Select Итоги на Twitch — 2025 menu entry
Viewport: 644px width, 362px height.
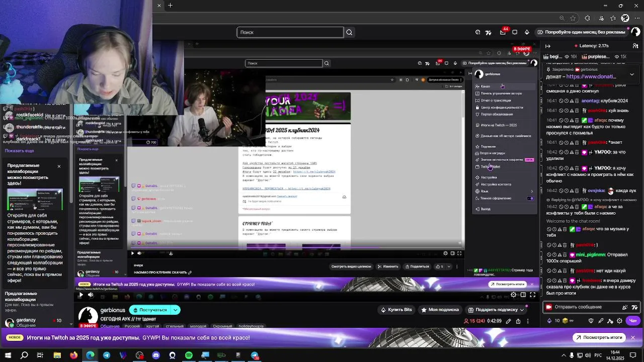pos(499,125)
